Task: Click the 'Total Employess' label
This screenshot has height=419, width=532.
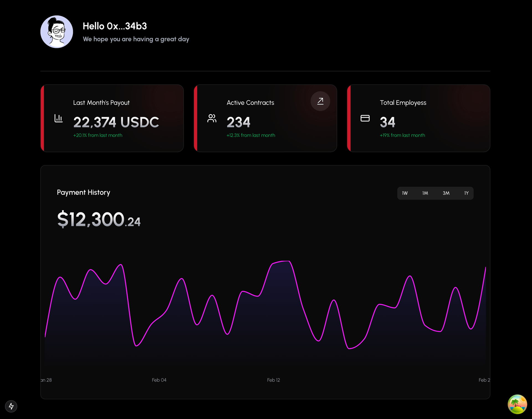Action: (403, 103)
